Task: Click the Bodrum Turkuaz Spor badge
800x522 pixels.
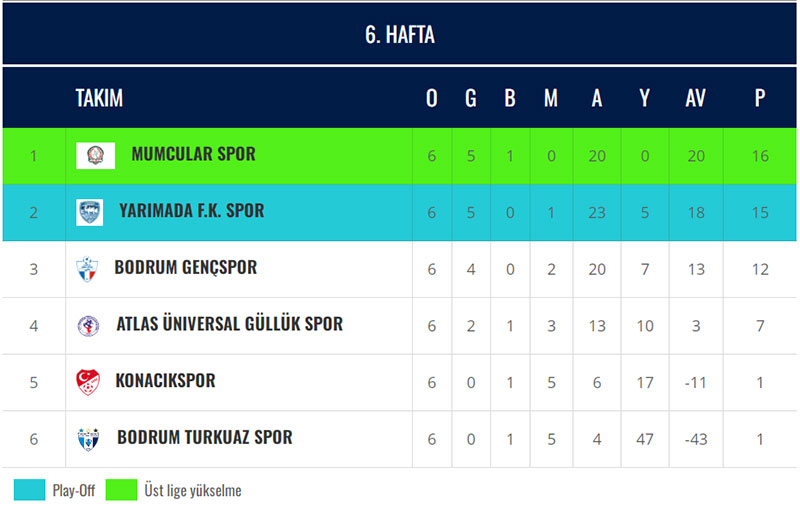Action: click(x=88, y=438)
